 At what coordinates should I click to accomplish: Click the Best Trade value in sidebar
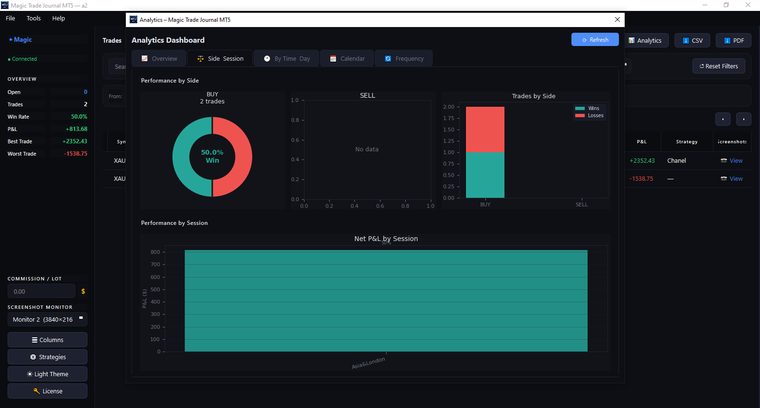click(75, 141)
